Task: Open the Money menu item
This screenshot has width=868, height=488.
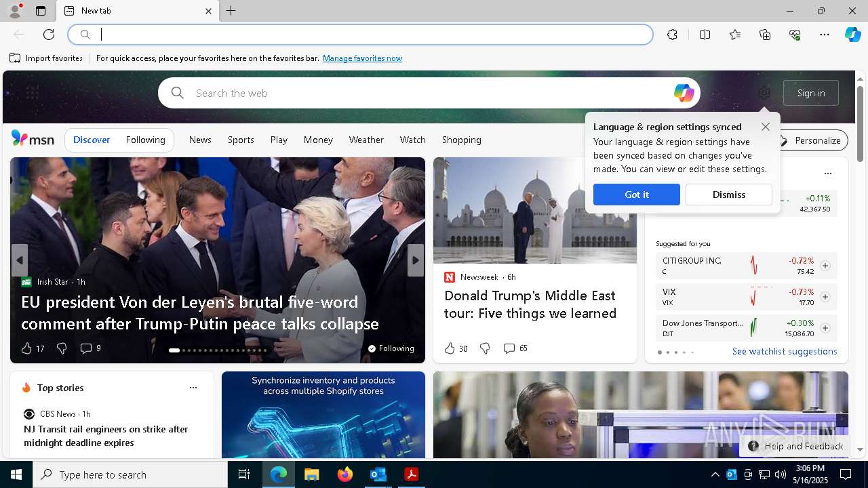Action: [318, 140]
